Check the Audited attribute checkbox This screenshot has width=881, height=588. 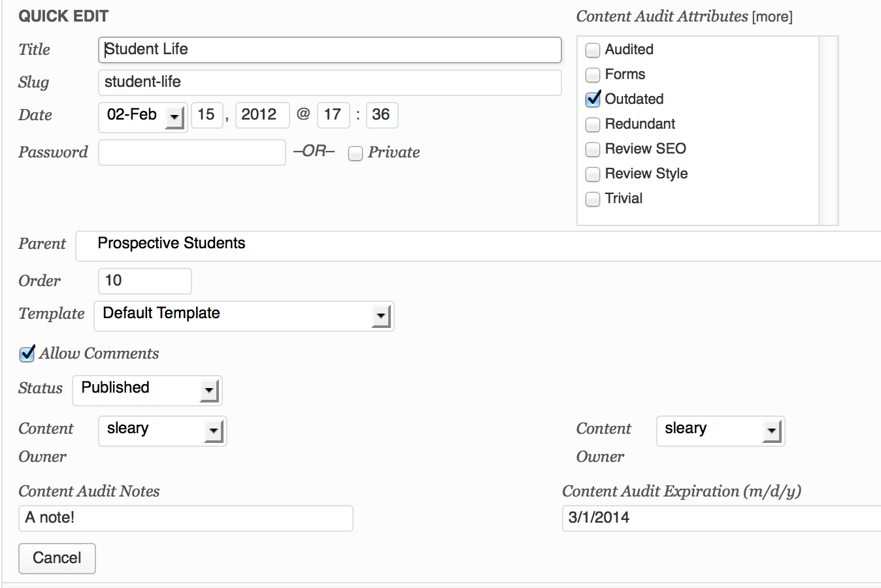593,50
